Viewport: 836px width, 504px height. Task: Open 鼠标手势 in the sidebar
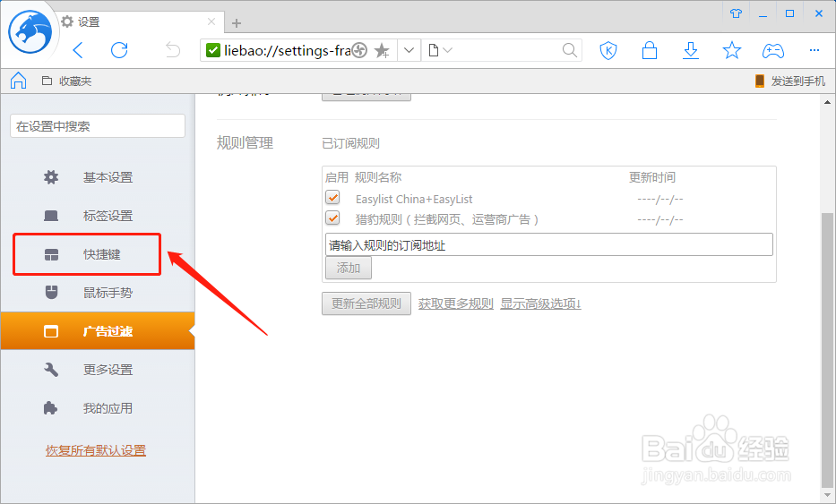98,293
